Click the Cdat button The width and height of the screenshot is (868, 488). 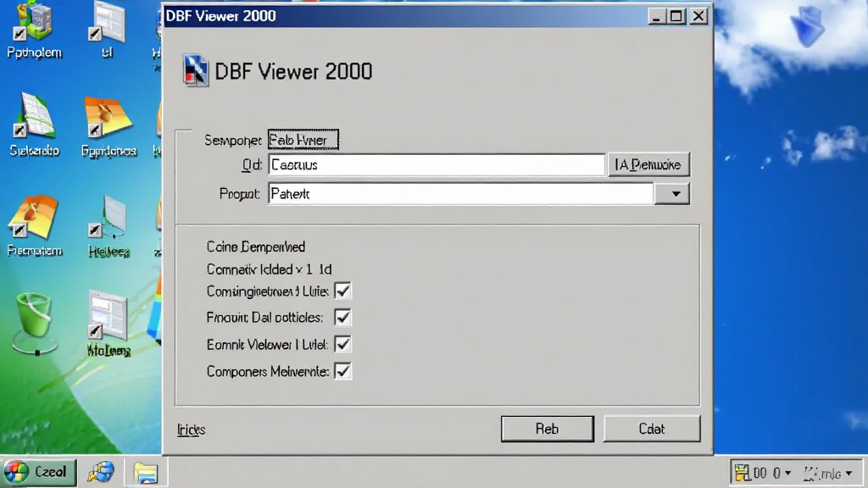tap(652, 429)
